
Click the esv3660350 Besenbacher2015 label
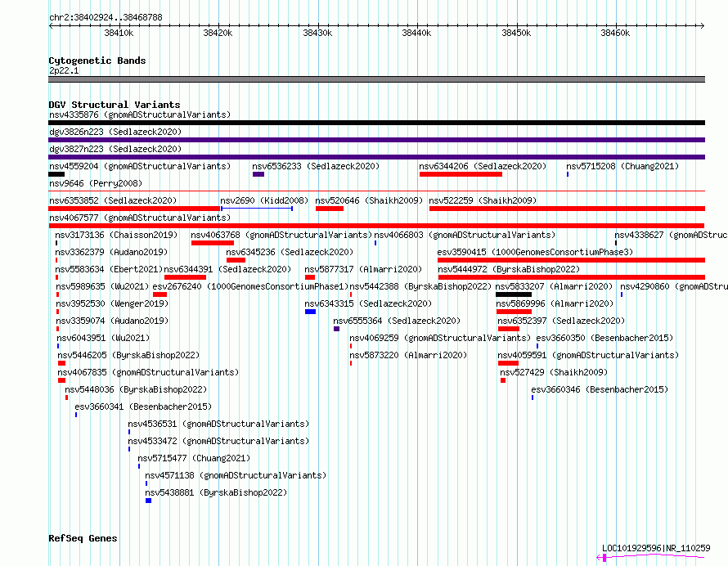click(604, 338)
